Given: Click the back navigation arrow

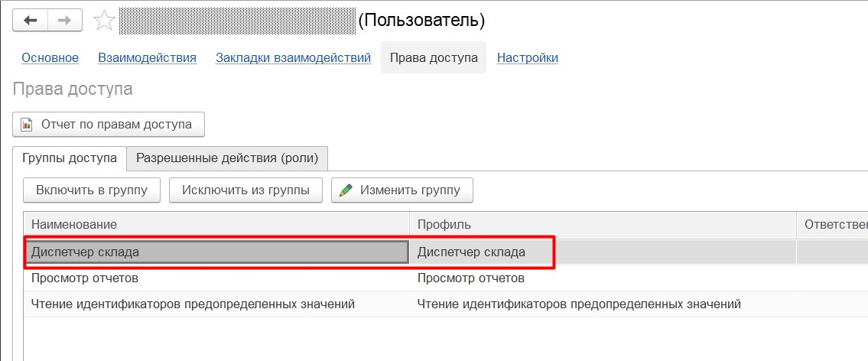Looking at the screenshot, I should click(x=30, y=21).
